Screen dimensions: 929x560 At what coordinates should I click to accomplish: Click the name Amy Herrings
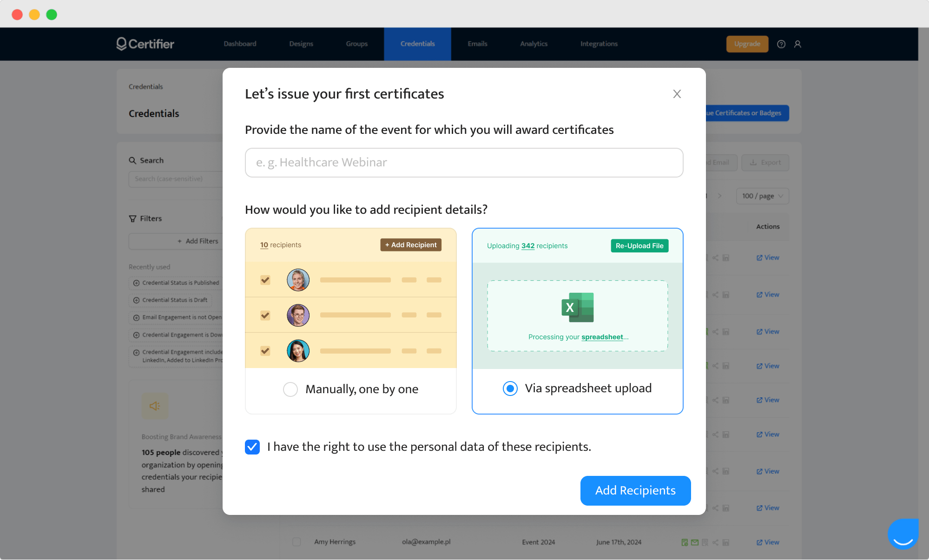[x=335, y=542]
